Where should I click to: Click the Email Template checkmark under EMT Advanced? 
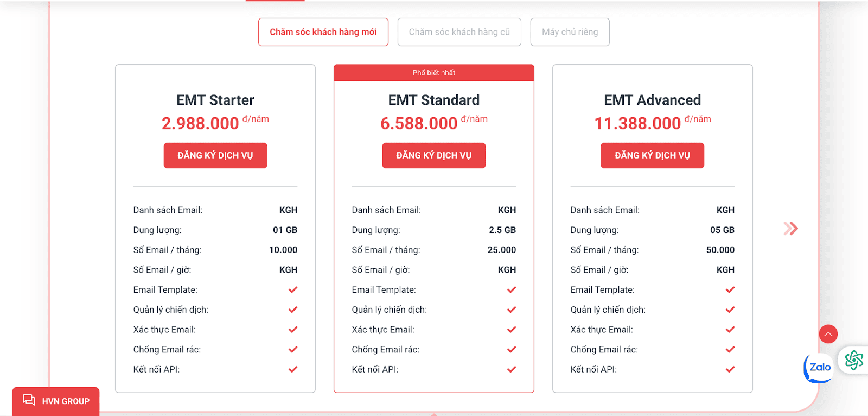pos(729,289)
